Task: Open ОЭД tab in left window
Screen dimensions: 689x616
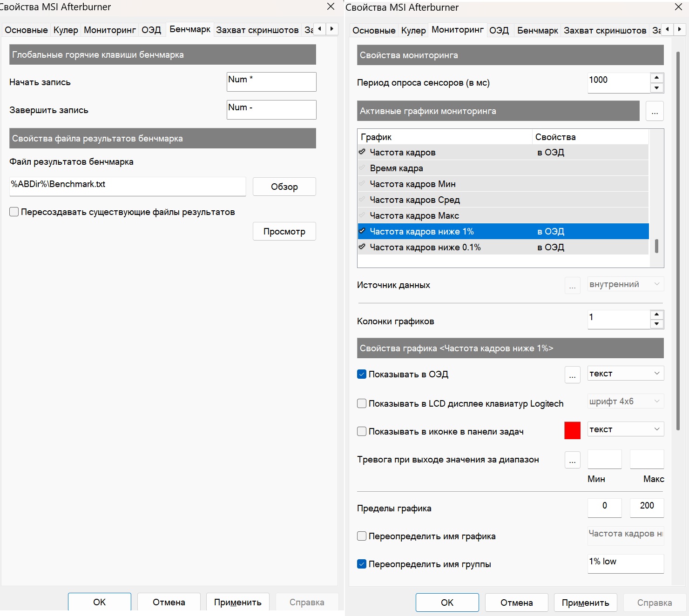Action: [151, 30]
